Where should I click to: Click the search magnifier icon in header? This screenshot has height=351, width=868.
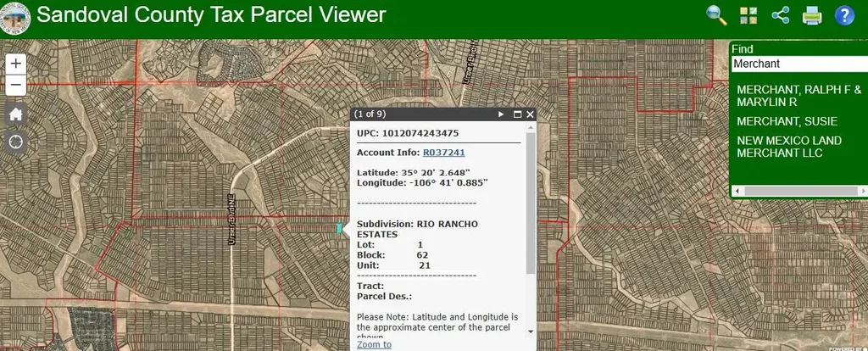(x=717, y=14)
